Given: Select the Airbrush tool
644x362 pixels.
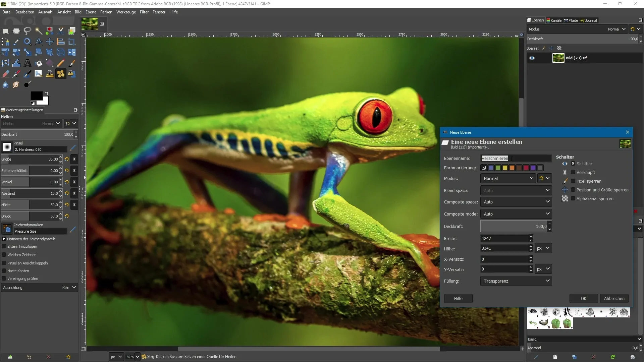Looking at the screenshot, I should [x=16, y=74].
